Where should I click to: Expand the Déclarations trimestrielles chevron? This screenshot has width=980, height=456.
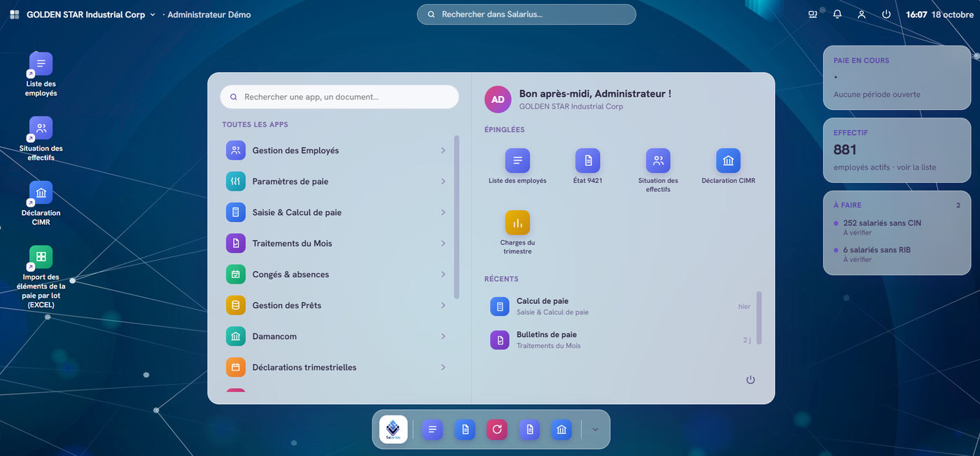point(443,367)
